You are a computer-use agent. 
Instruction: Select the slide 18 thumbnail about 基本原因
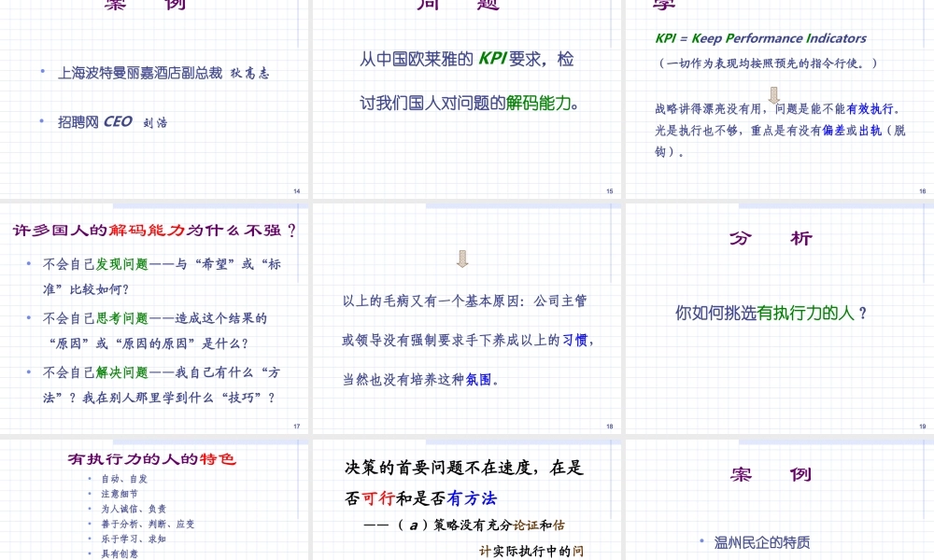(467, 317)
